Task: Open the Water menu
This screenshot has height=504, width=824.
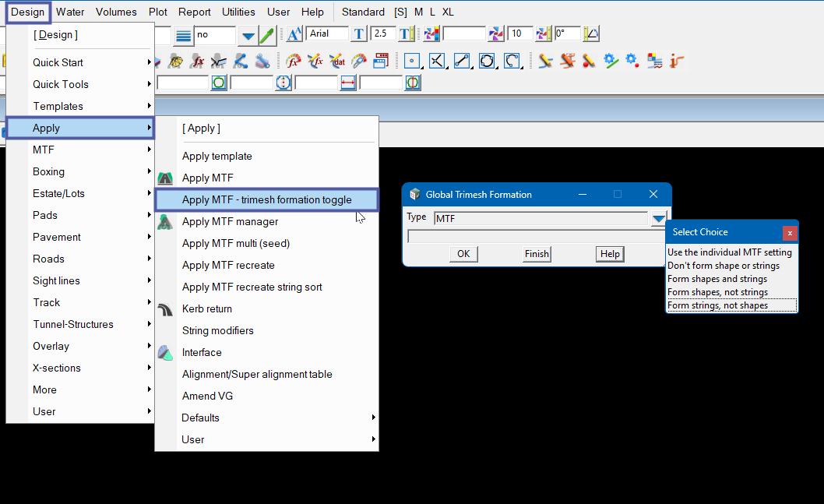Action: point(70,12)
